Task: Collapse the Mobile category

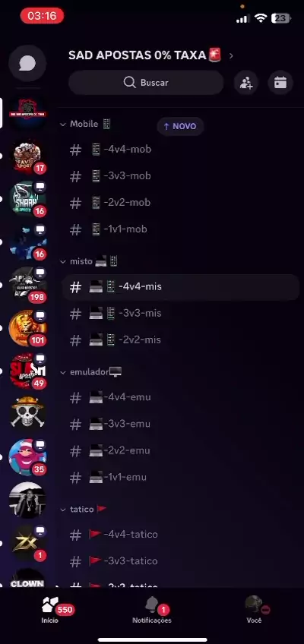Action: tap(85, 124)
